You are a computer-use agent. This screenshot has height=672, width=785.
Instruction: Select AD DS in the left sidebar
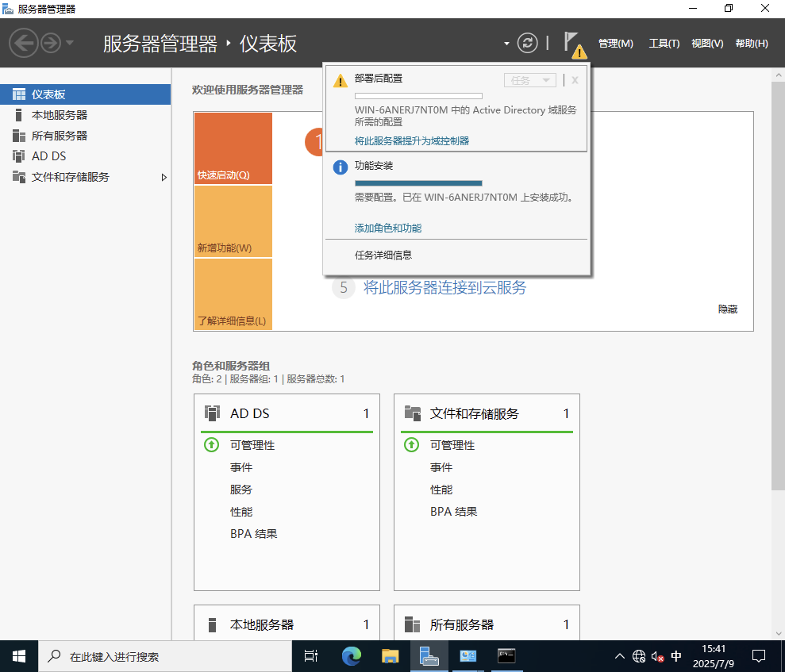coord(48,156)
